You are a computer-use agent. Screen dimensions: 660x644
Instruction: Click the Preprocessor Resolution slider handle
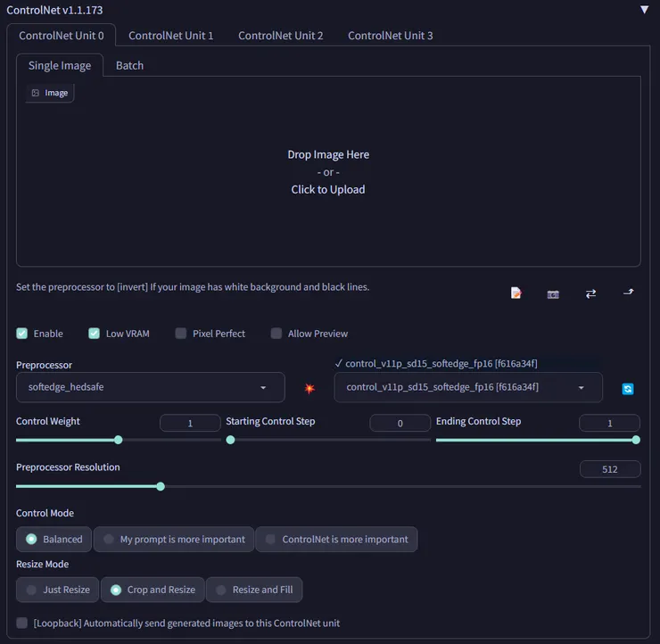(161, 487)
